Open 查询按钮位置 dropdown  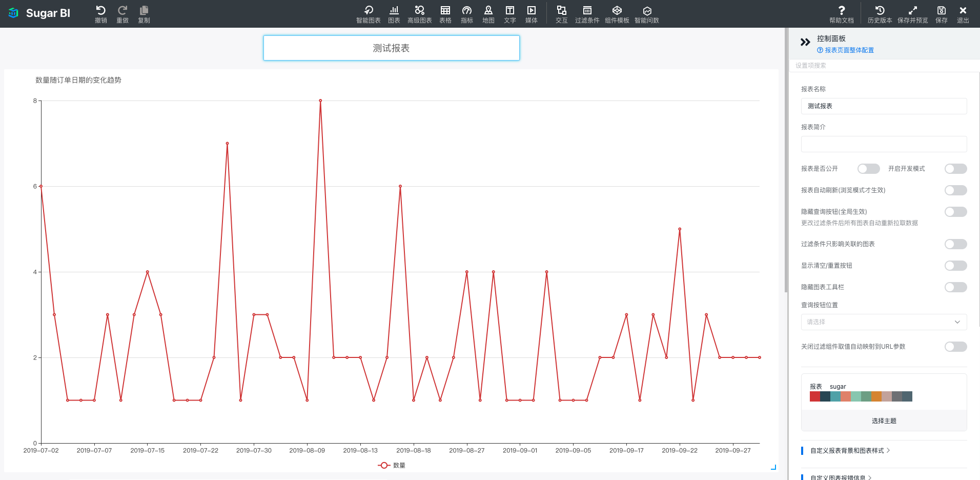[x=884, y=322]
